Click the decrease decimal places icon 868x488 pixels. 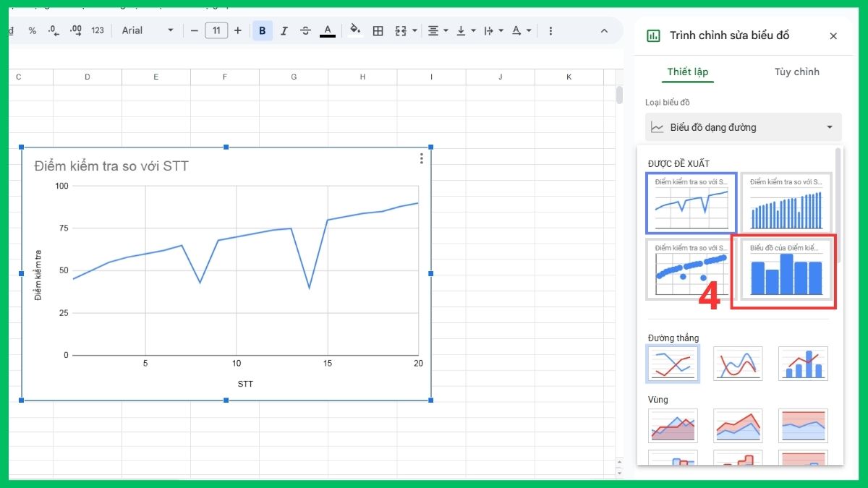coord(54,30)
